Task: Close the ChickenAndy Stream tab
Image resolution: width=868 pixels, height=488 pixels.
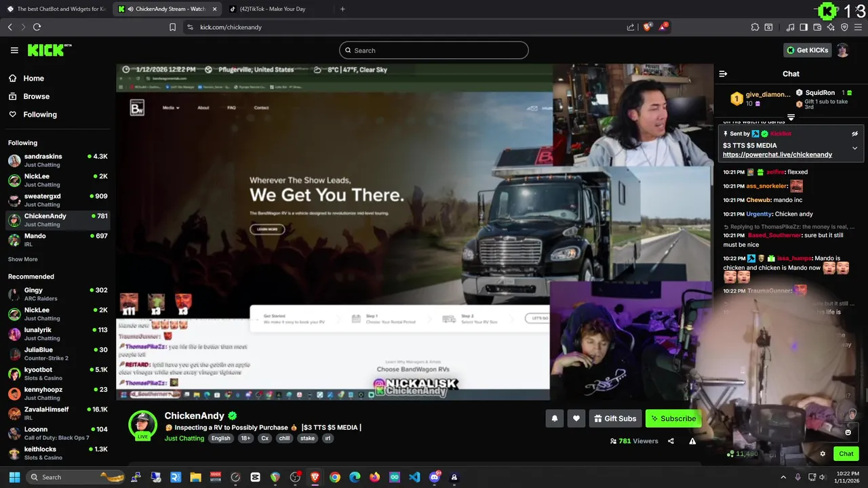Action: point(215,9)
